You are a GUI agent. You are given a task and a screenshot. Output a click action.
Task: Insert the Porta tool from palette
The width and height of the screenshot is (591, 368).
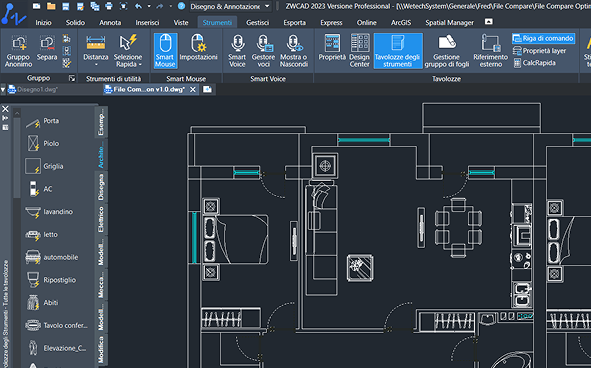click(42, 121)
